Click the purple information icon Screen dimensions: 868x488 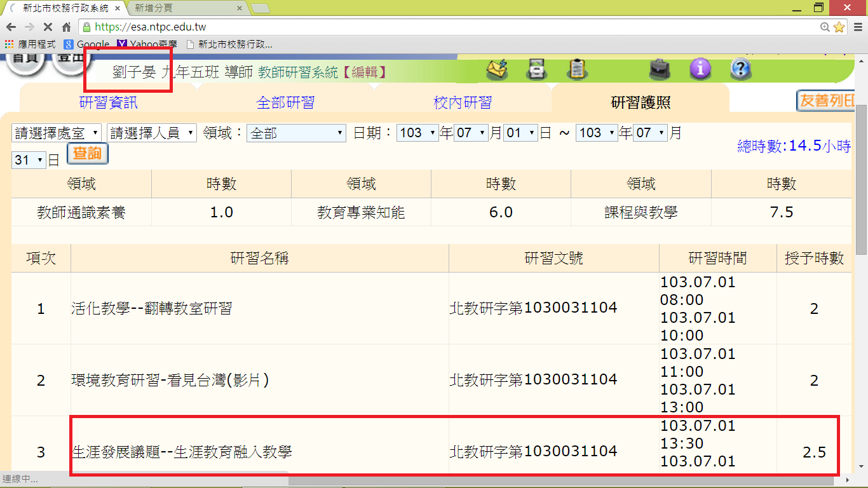click(x=700, y=69)
